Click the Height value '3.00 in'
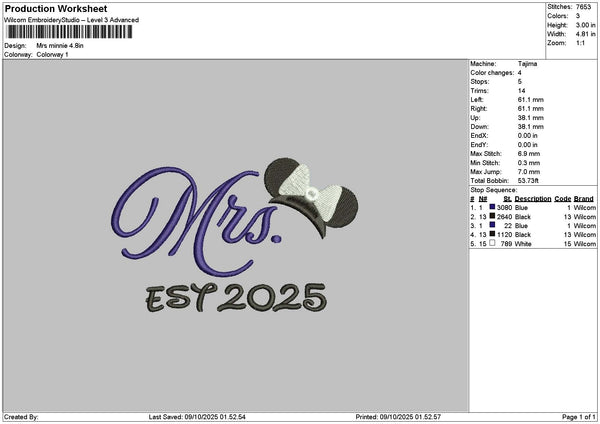 tap(585, 25)
